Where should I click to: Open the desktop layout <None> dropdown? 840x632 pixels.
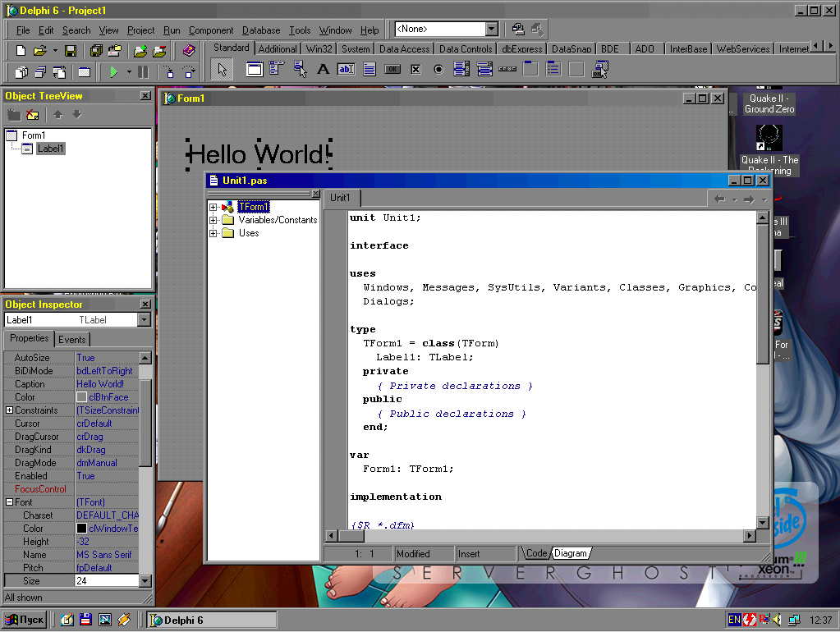[491, 30]
